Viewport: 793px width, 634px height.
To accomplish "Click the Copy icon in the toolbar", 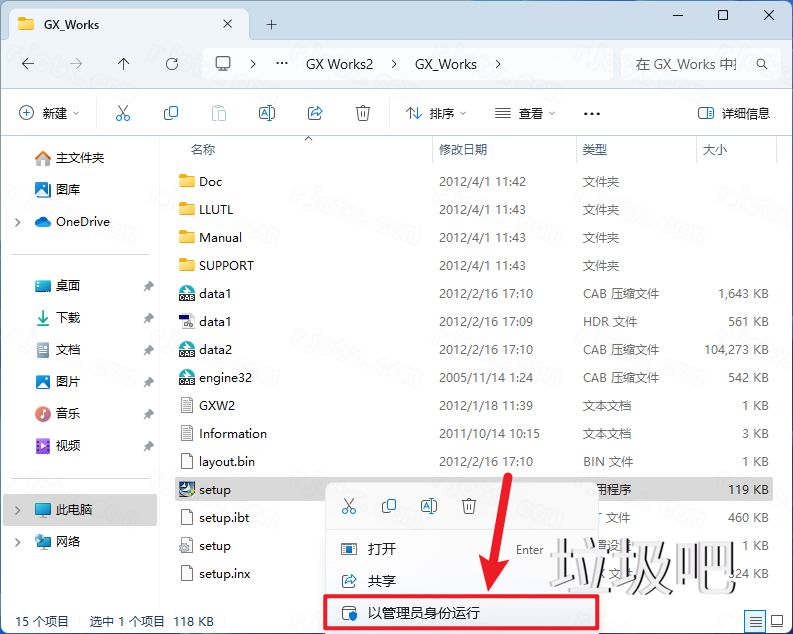I will click(171, 113).
